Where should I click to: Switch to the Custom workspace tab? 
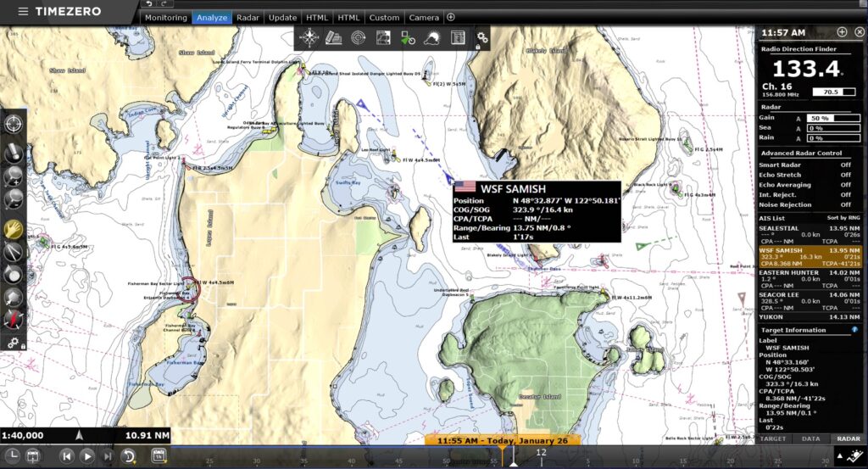(384, 18)
